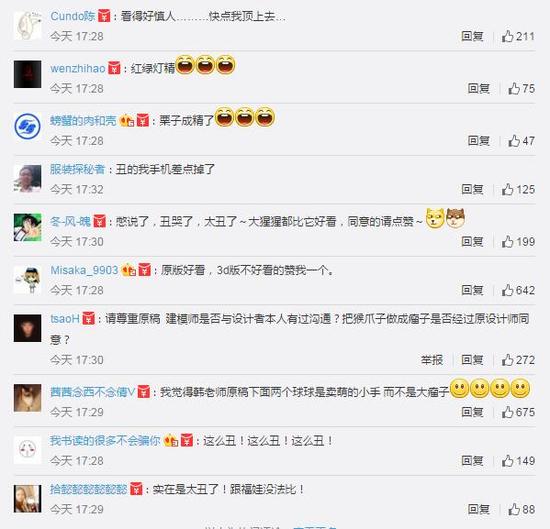Click the red envelope badge beside wenzhihao
550x529 pixels.
click(114, 68)
